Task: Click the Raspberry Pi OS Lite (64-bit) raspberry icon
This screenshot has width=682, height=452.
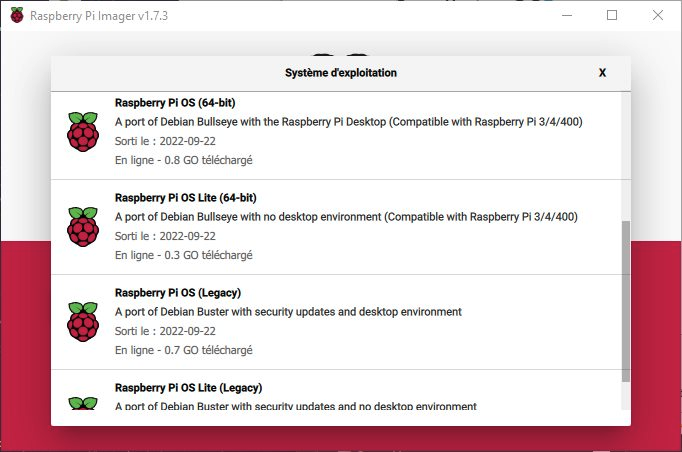Action: tap(83, 227)
